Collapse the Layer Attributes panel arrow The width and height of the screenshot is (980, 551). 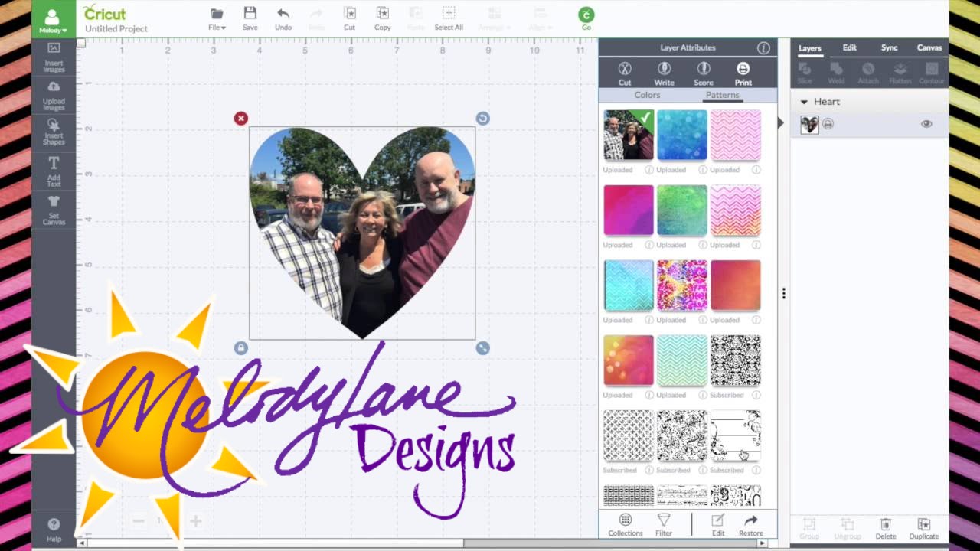[780, 122]
